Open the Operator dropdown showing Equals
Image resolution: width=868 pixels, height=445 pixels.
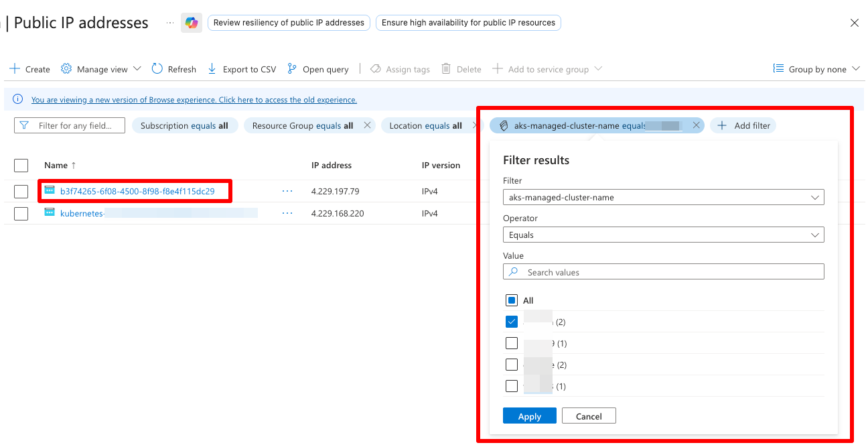pyautogui.click(x=663, y=235)
